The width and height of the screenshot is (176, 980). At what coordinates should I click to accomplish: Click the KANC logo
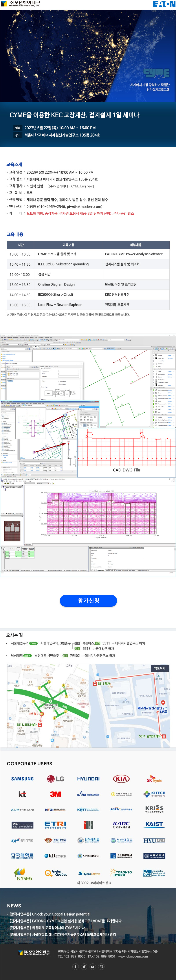121,825
